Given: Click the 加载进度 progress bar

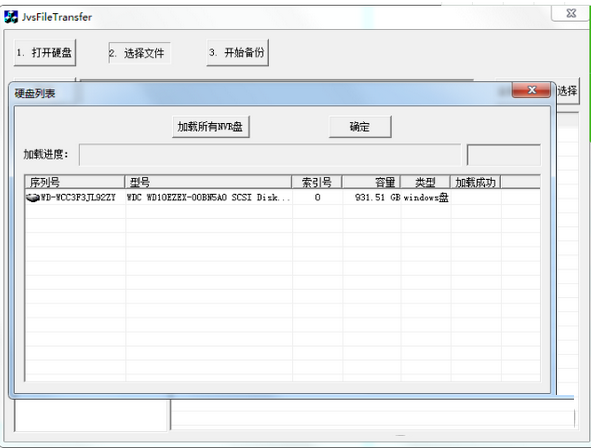Looking at the screenshot, I should pyautogui.click(x=270, y=154).
